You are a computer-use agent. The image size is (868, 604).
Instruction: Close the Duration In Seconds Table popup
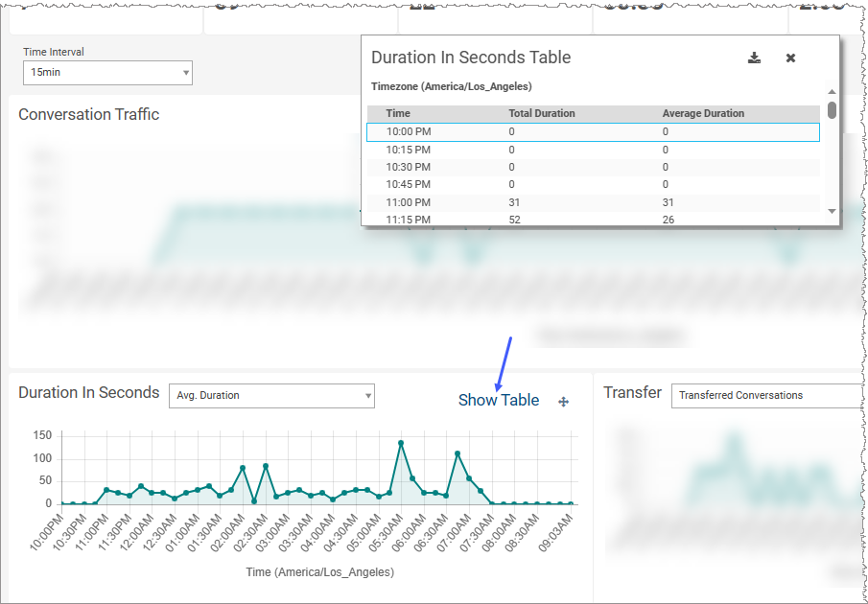click(790, 58)
